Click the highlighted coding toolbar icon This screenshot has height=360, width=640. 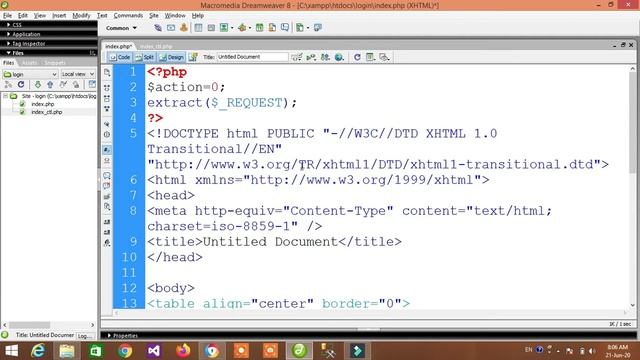107,150
